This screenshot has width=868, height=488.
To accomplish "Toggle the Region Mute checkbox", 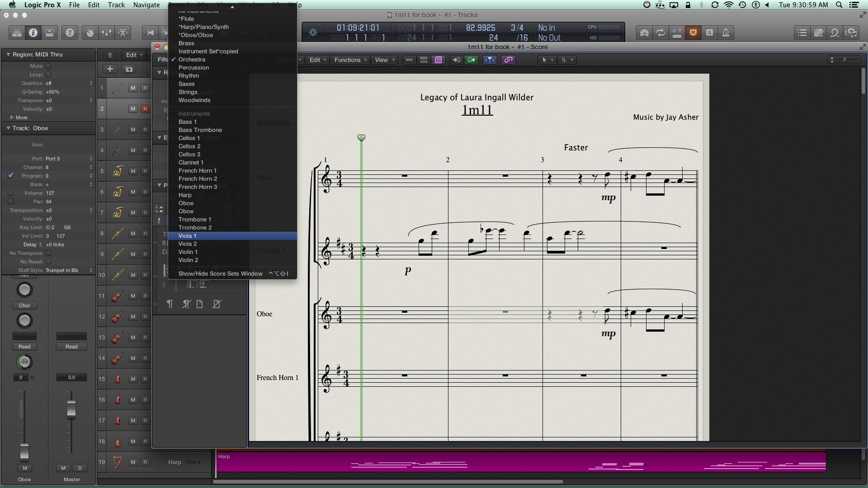I will coord(48,66).
